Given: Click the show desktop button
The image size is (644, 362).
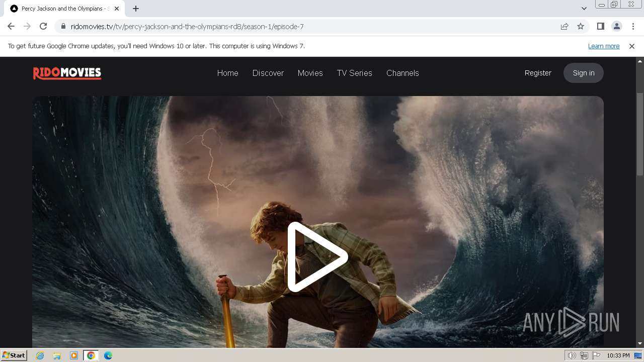Looking at the screenshot, I should pyautogui.click(x=638, y=355).
